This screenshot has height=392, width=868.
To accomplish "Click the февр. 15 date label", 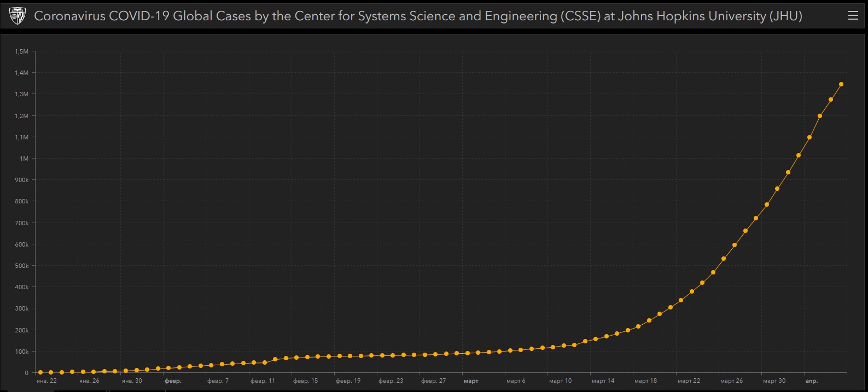I will click(x=305, y=381).
